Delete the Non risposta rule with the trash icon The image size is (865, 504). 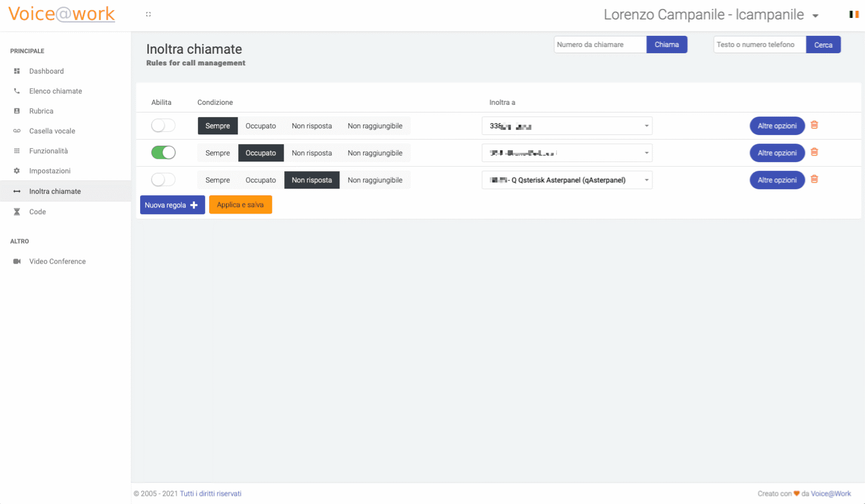click(814, 179)
